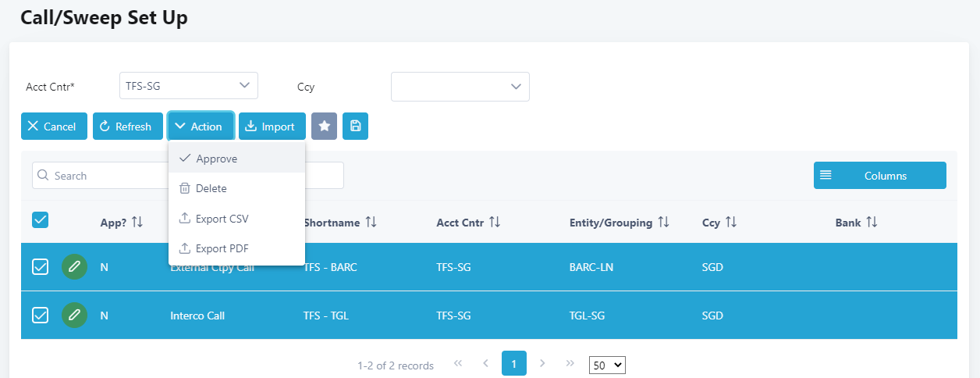Sort by Bank column arrows
Screen dimensions: 980x378
click(x=872, y=223)
